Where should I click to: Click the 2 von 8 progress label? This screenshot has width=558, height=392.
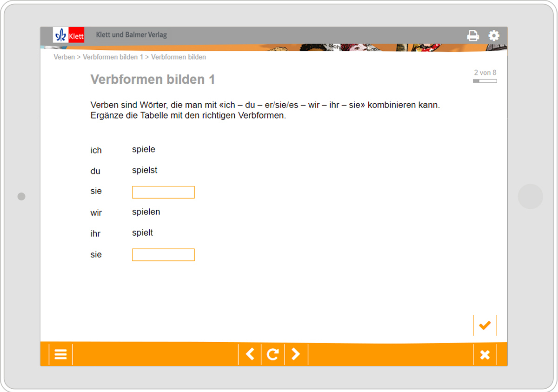point(485,73)
